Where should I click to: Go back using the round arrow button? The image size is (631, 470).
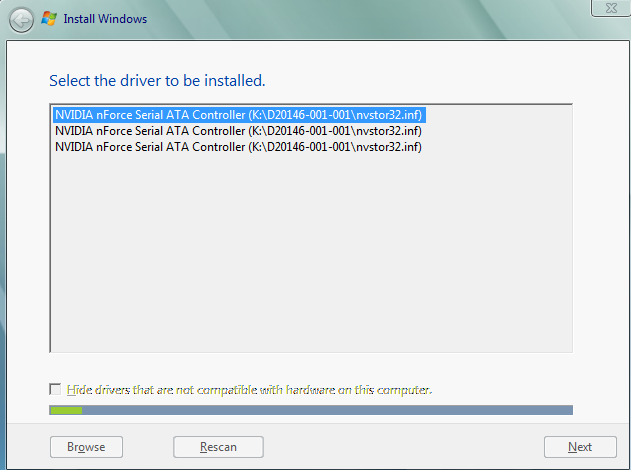coord(21,21)
